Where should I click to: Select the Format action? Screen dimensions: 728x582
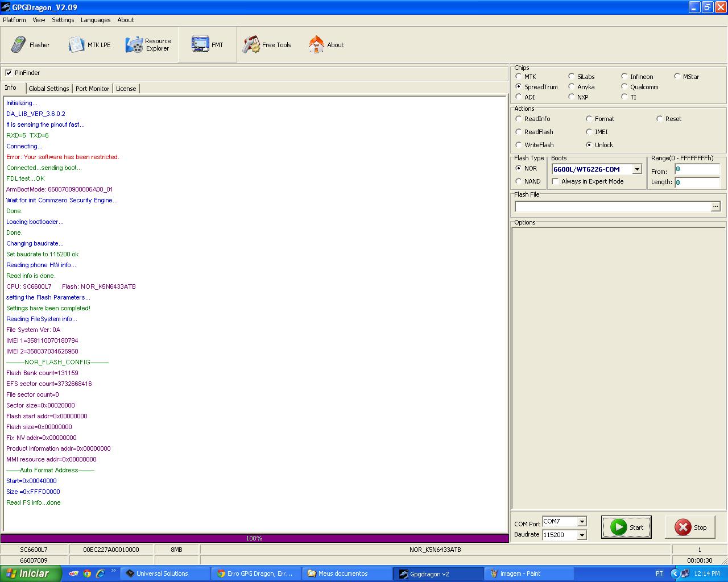[589, 119]
